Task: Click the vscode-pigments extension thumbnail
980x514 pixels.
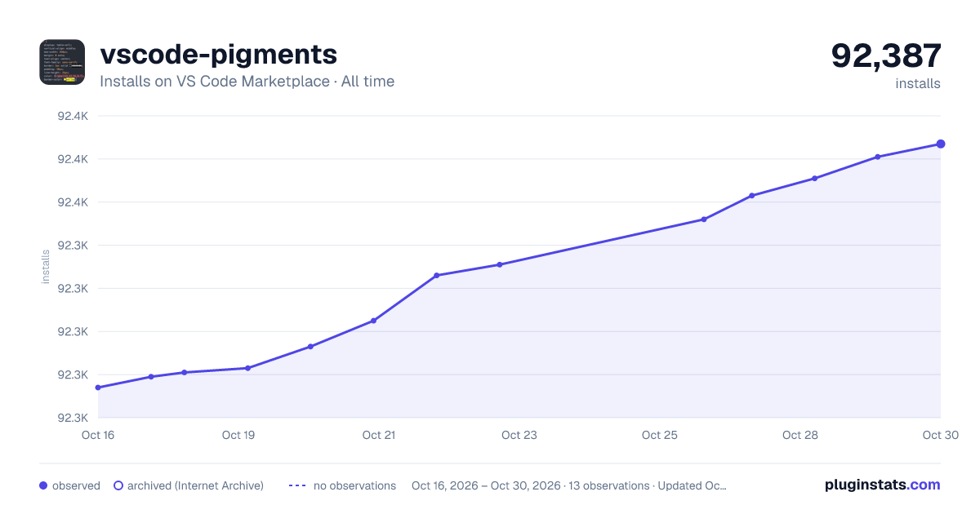Action: point(62,62)
